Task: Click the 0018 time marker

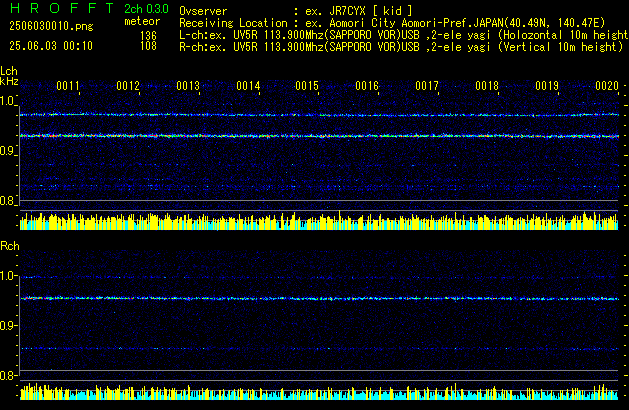Action: [487, 86]
